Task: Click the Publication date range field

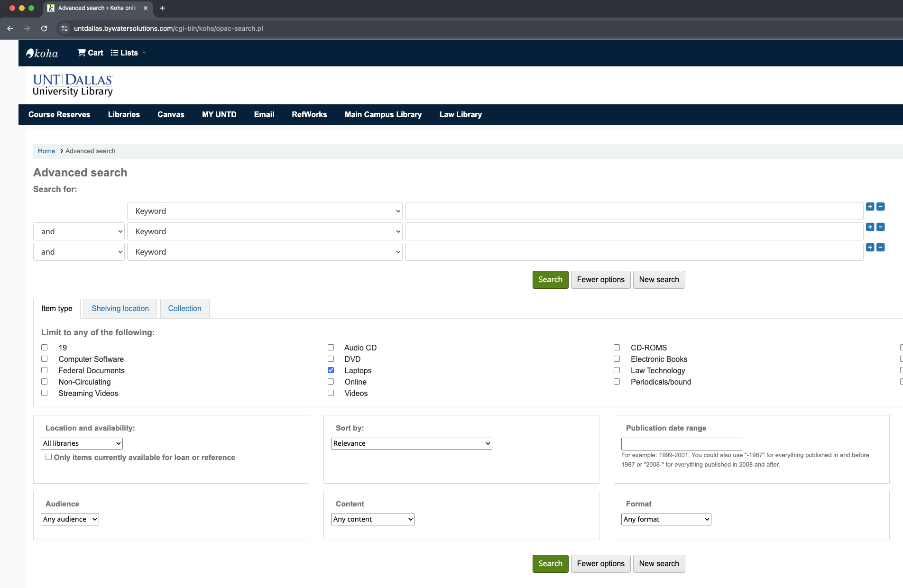Action: (681, 444)
